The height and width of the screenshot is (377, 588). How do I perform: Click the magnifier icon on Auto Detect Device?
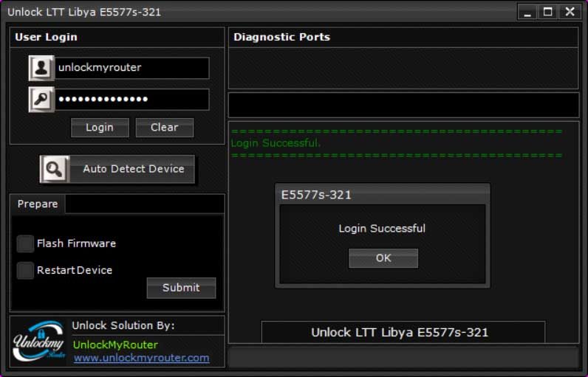[x=54, y=169]
